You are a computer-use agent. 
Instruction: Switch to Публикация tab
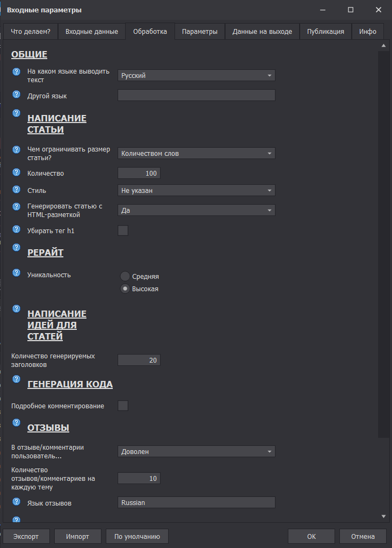(x=325, y=32)
